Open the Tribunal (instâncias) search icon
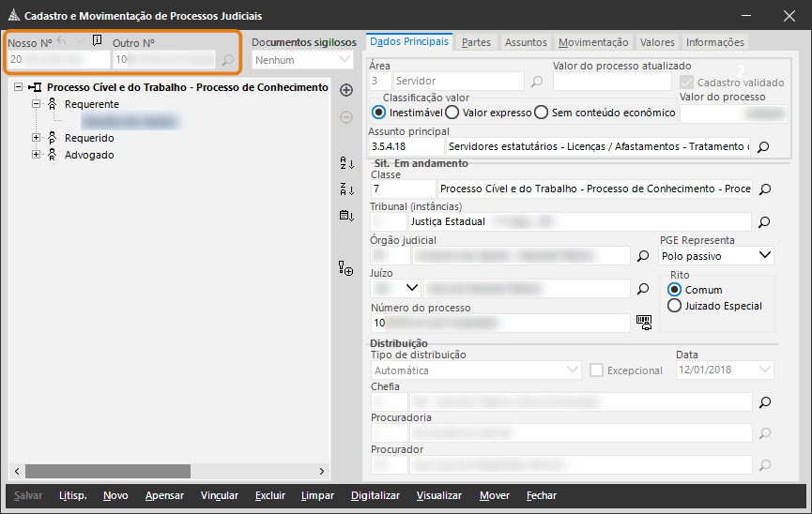This screenshot has width=812, height=514. click(x=764, y=222)
